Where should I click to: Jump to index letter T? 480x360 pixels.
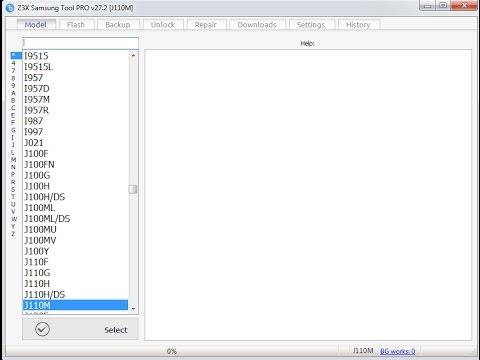(x=13, y=197)
